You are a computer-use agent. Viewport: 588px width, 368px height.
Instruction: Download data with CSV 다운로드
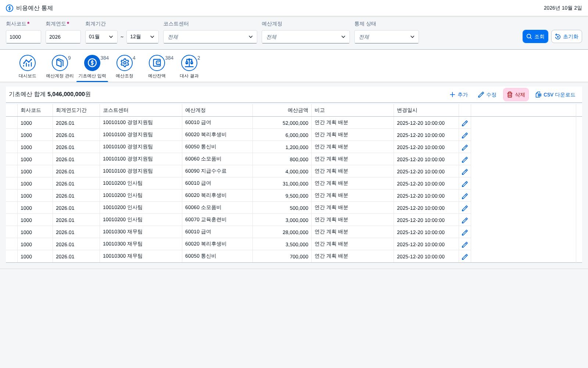pos(555,95)
